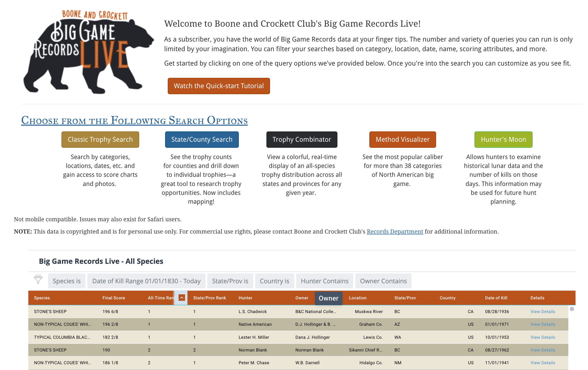Follow the Records Department link
The width and height of the screenshot is (588, 370).
395,231
